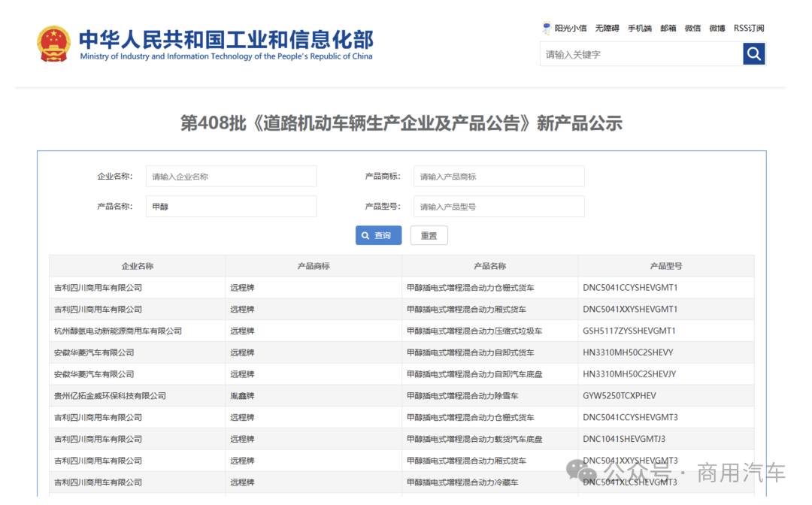812x505 pixels.
Task: Click the ministry title 中华人民共和国工业和信息化部
Action: 226,40
